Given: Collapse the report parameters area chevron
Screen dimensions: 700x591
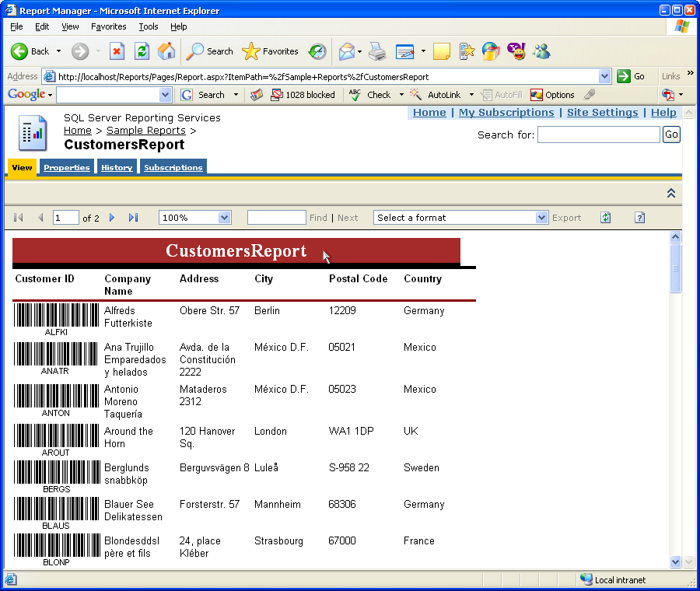Looking at the screenshot, I should (x=670, y=193).
